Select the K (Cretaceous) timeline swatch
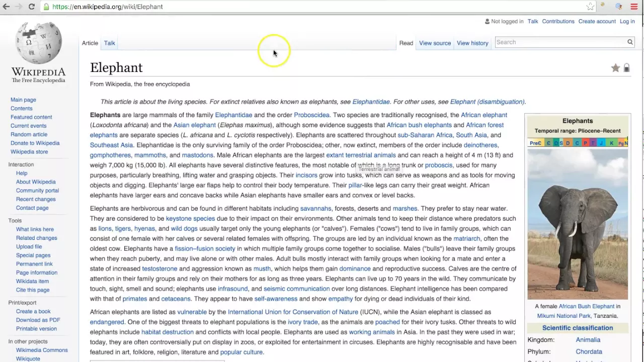Viewport: 644px width, 362px height. click(611, 143)
